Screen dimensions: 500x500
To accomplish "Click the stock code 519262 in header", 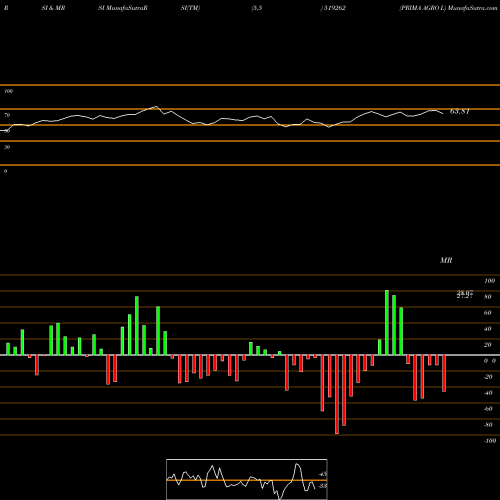I will pos(334,8).
